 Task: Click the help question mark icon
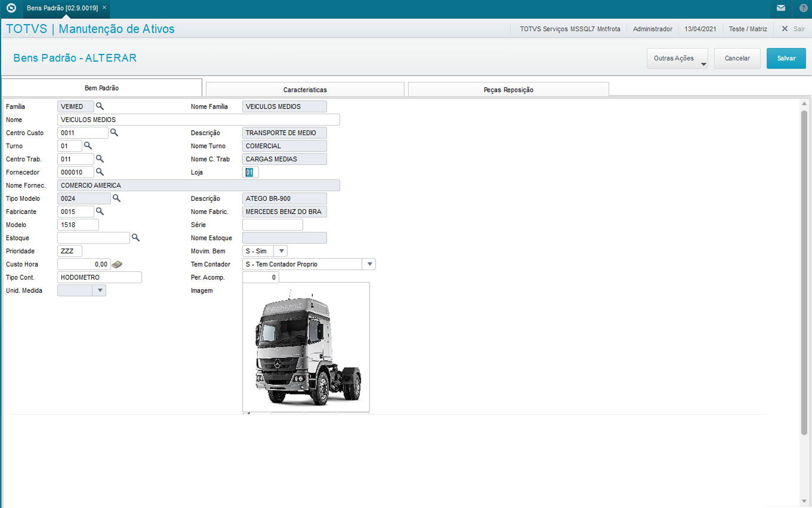[x=803, y=8]
